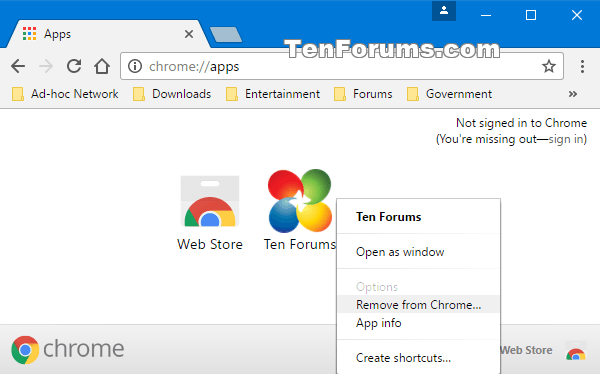Open the Ad-hoc Network bookmarks folder

point(65,94)
